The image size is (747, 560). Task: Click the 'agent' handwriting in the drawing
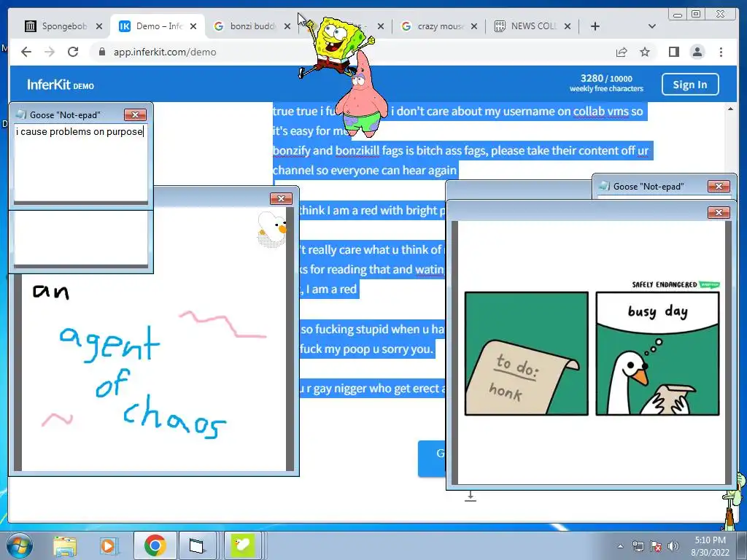(x=109, y=343)
